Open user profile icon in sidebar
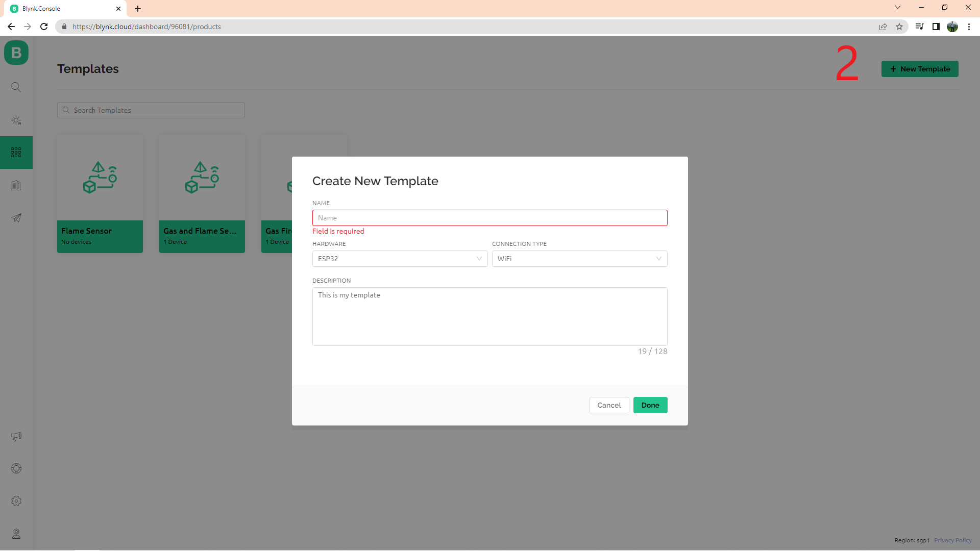Image resolution: width=980 pixels, height=551 pixels. point(16,534)
